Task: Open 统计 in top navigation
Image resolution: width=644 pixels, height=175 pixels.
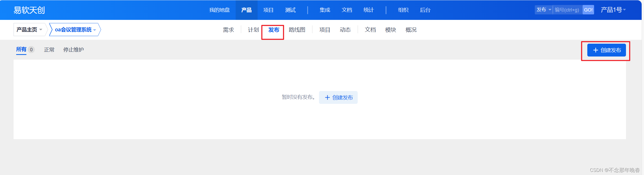Action: coord(369,10)
